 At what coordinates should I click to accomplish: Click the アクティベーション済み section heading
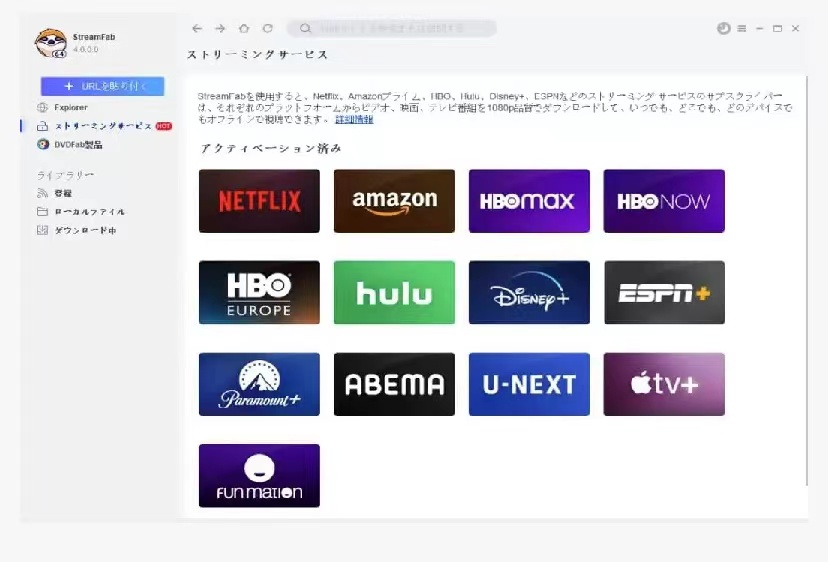pos(271,148)
